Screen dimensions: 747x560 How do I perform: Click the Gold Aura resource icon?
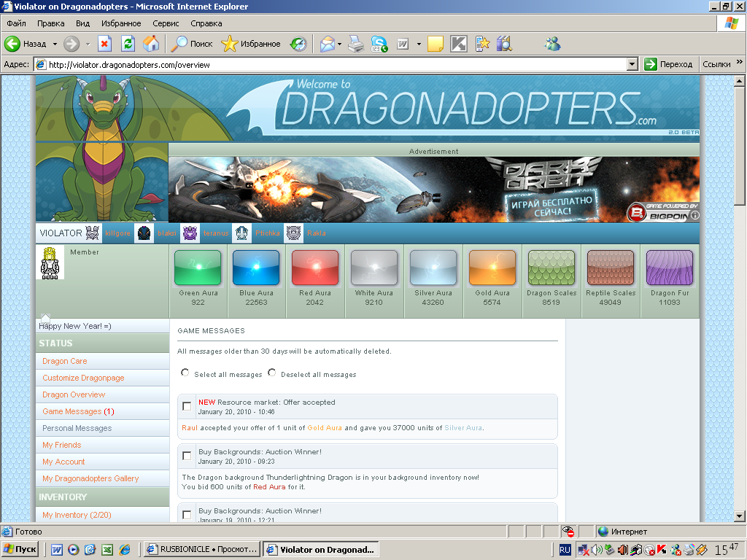pos(492,268)
